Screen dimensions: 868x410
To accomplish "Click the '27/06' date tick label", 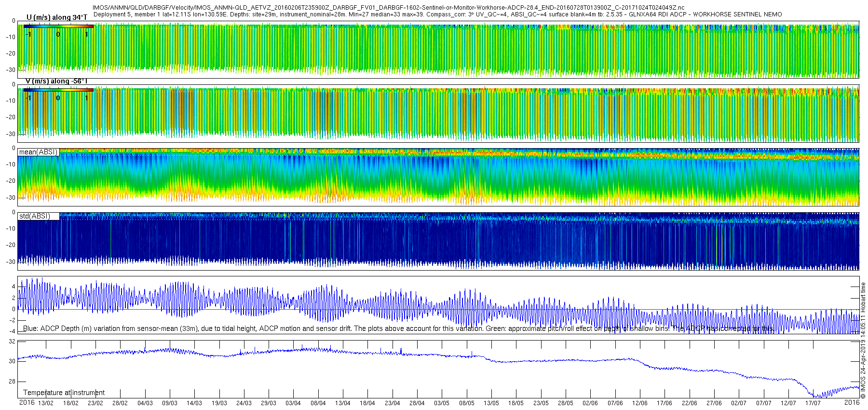I will (714, 403).
